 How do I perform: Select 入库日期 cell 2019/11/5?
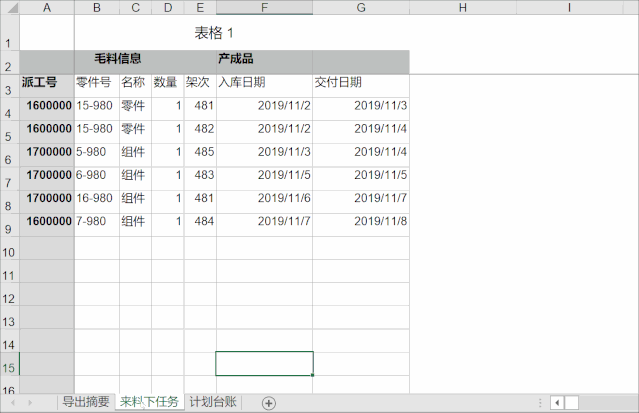pos(264,178)
